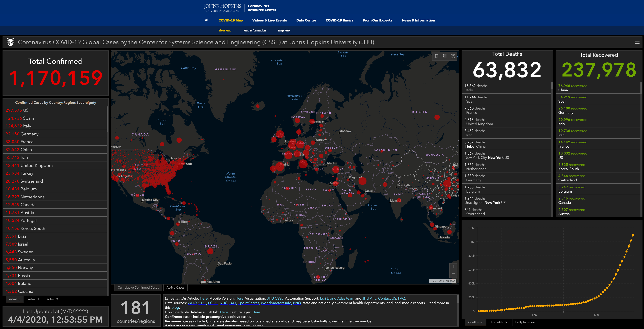Screen dimensions: 644x329
Task: Select Spain in confirmed cases list
Action: click(x=55, y=118)
